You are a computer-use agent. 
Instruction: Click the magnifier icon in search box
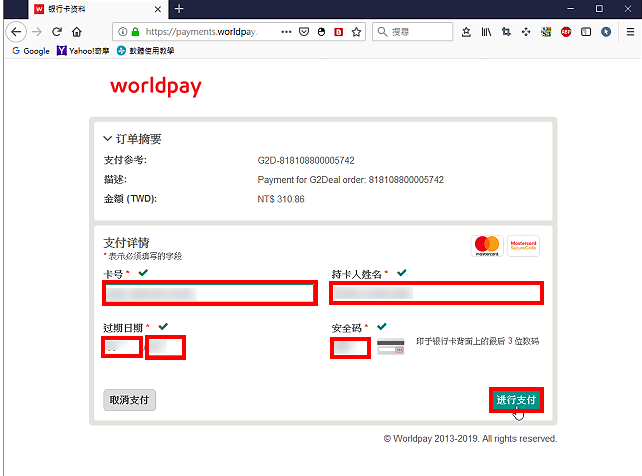[x=382, y=32]
